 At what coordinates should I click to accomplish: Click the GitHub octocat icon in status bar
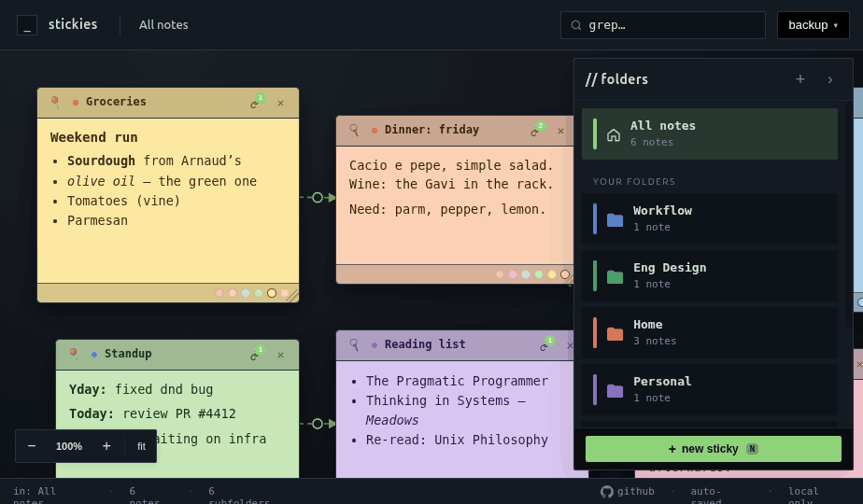607,491
